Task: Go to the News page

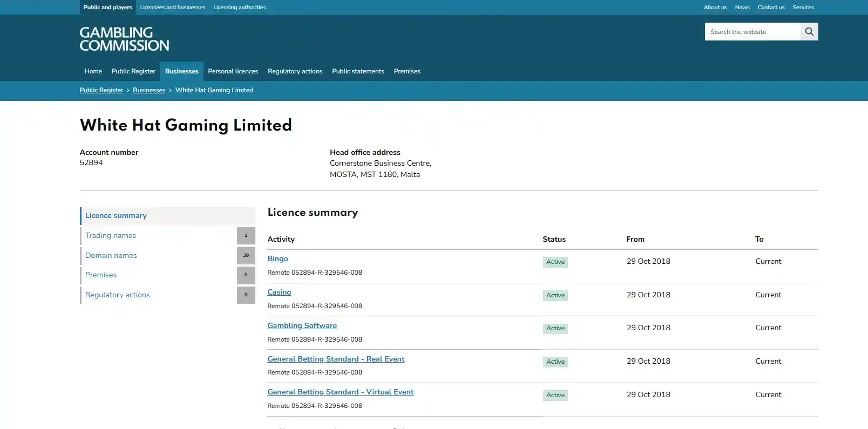Action: (742, 7)
